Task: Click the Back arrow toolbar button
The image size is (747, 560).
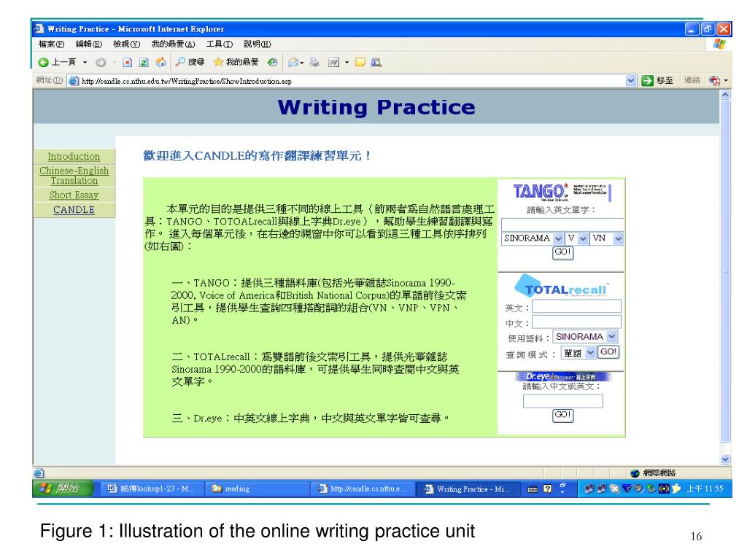Action: click(x=43, y=63)
